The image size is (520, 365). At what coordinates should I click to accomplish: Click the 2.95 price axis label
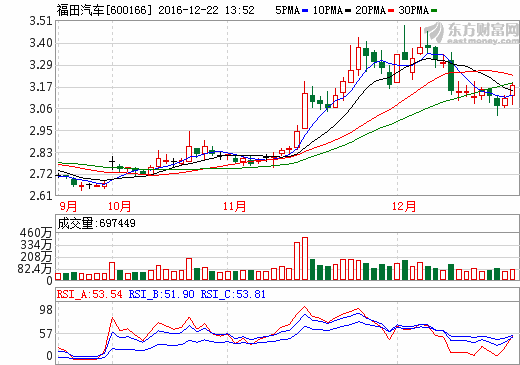tap(41, 131)
